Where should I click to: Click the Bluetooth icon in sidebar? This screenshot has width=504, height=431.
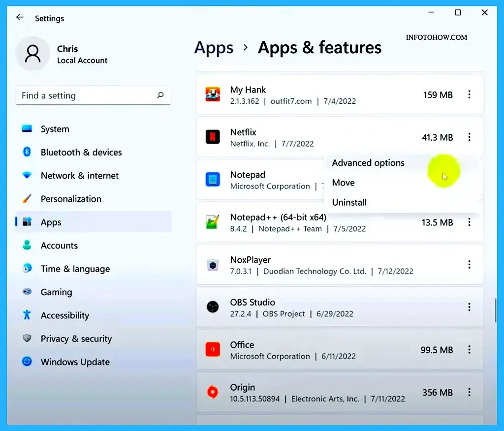coord(27,152)
